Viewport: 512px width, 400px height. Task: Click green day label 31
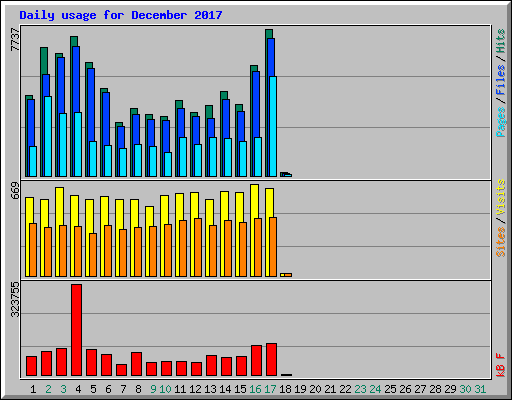pos(480,389)
